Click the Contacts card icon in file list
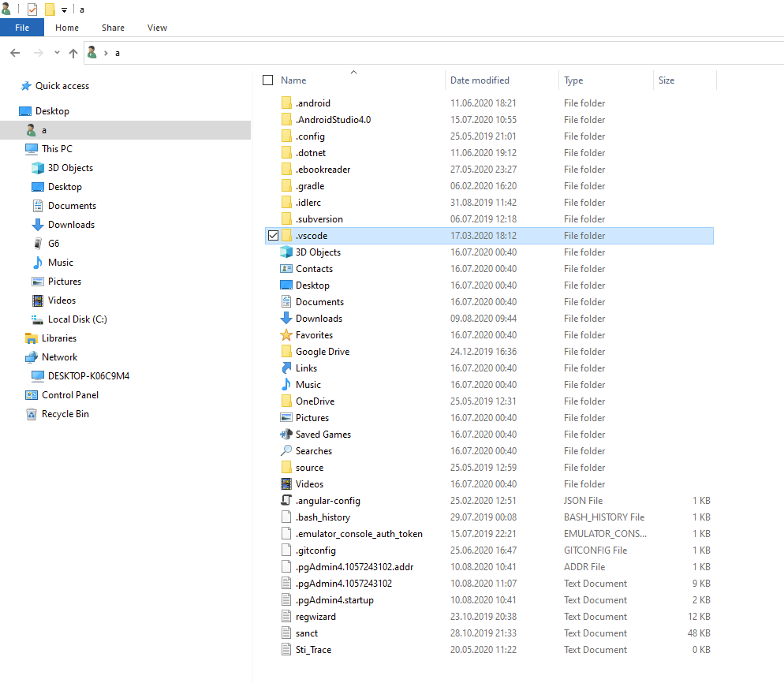This screenshot has height=683, width=784. pos(286,268)
